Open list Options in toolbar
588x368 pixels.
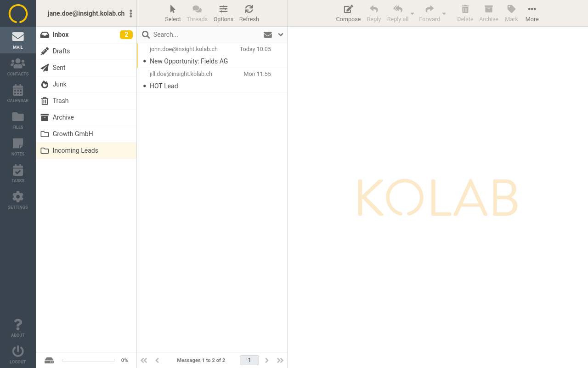click(x=223, y=13)
